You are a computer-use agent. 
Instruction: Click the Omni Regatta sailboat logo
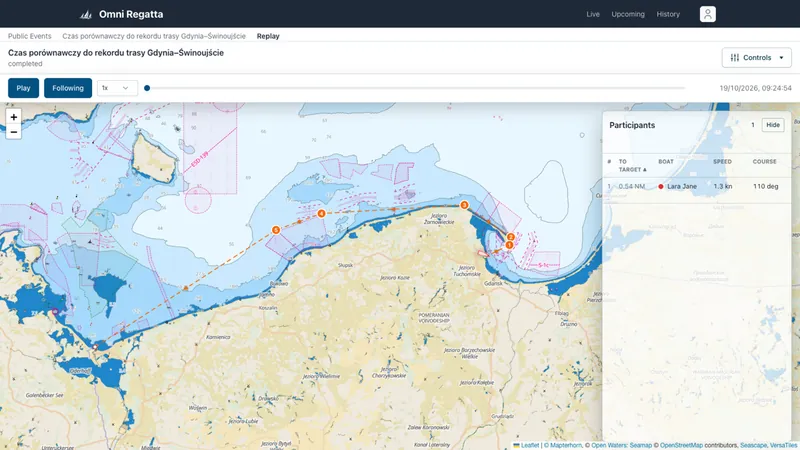click(x=86, y=14)
